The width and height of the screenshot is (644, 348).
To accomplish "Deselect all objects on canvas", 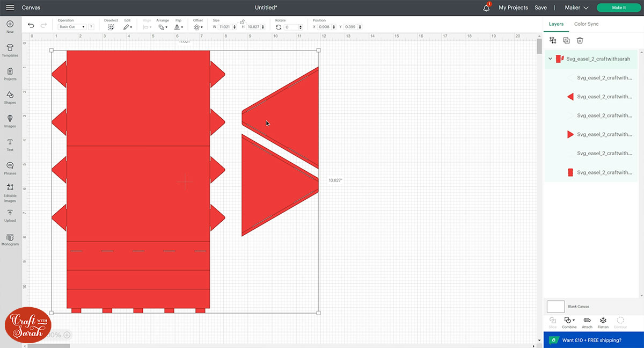I will coord(111,26).
